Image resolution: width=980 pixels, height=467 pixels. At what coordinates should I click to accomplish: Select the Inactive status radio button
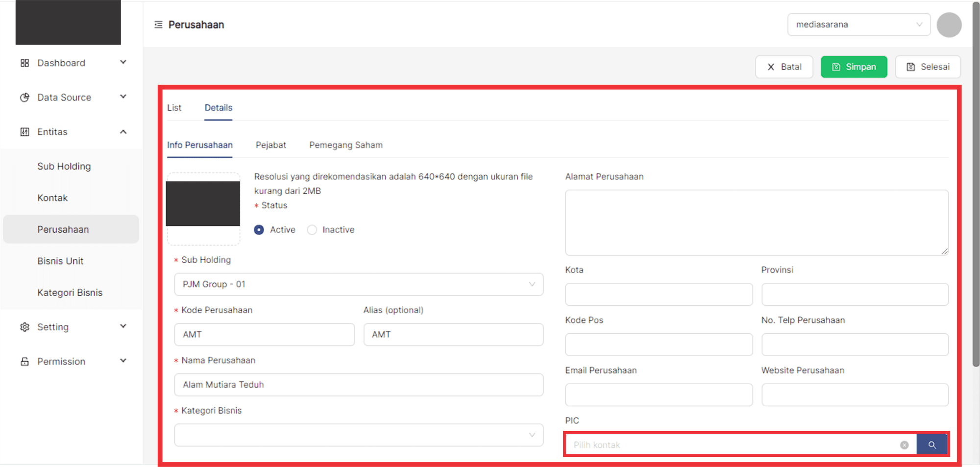point(312,230)
